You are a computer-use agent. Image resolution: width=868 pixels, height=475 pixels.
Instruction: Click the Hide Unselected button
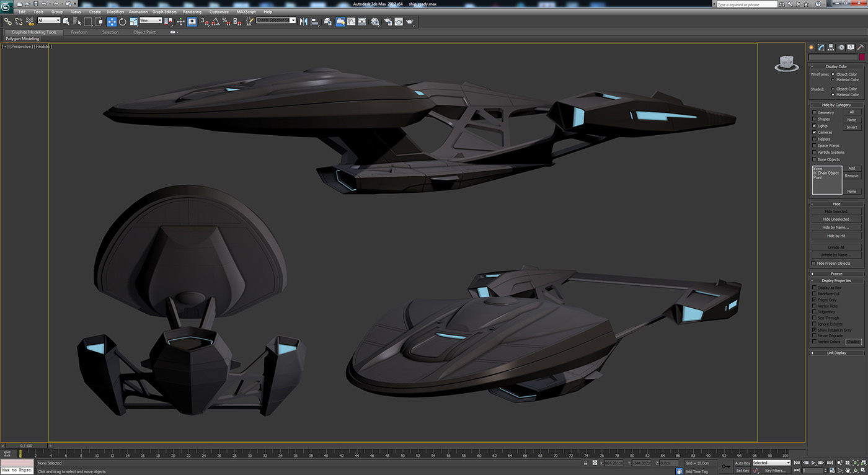click(x=835, y=219)
